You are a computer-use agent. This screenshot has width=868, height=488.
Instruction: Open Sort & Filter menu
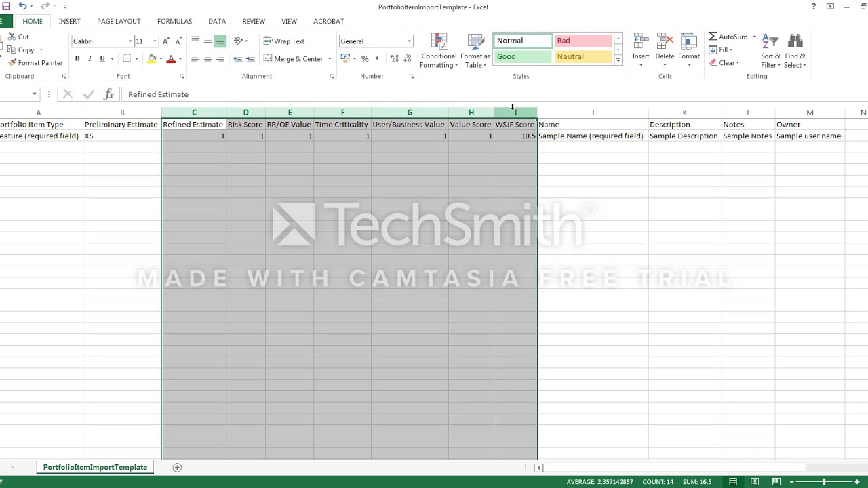771,51
